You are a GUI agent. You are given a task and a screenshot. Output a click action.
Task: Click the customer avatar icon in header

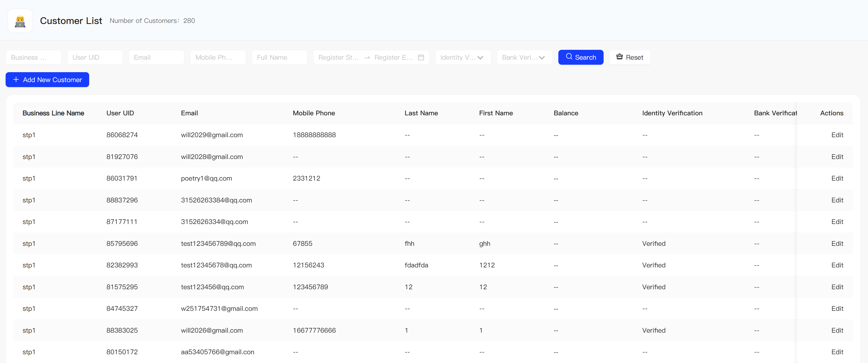(x=20, y=21)
